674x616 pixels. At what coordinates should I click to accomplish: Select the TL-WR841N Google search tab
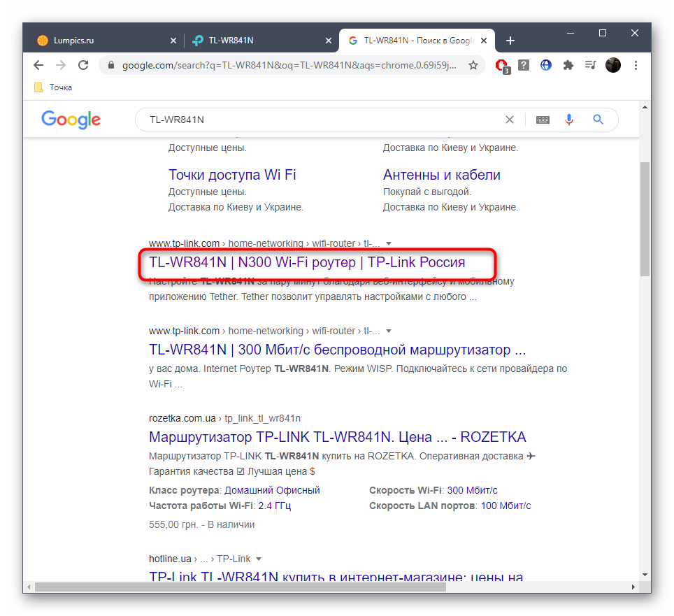[417, 41]
